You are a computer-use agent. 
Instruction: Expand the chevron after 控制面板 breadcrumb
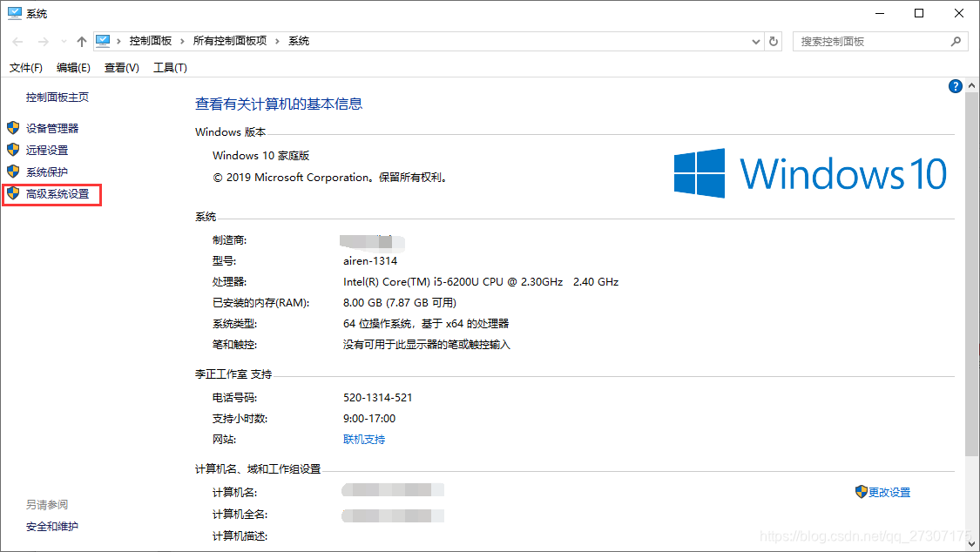[182, 41]
